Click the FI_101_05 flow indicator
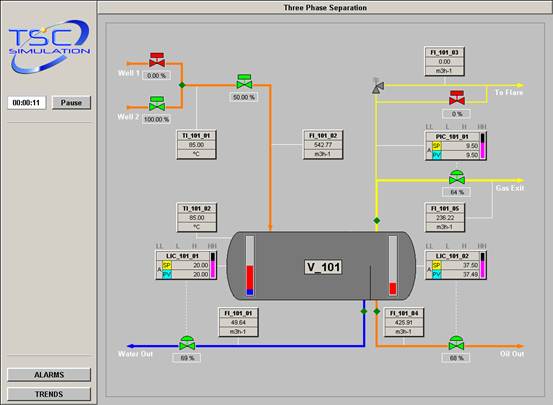 tap(445, 217)
